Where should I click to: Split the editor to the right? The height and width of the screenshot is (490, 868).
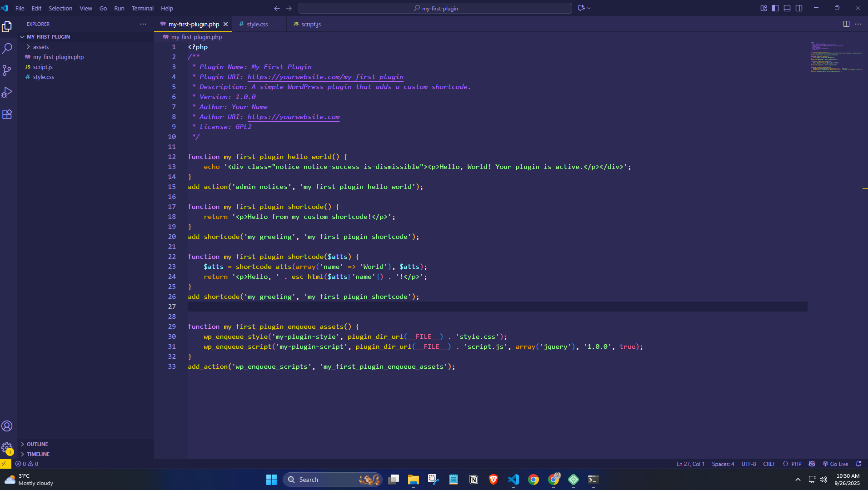[x=846, y=24]
